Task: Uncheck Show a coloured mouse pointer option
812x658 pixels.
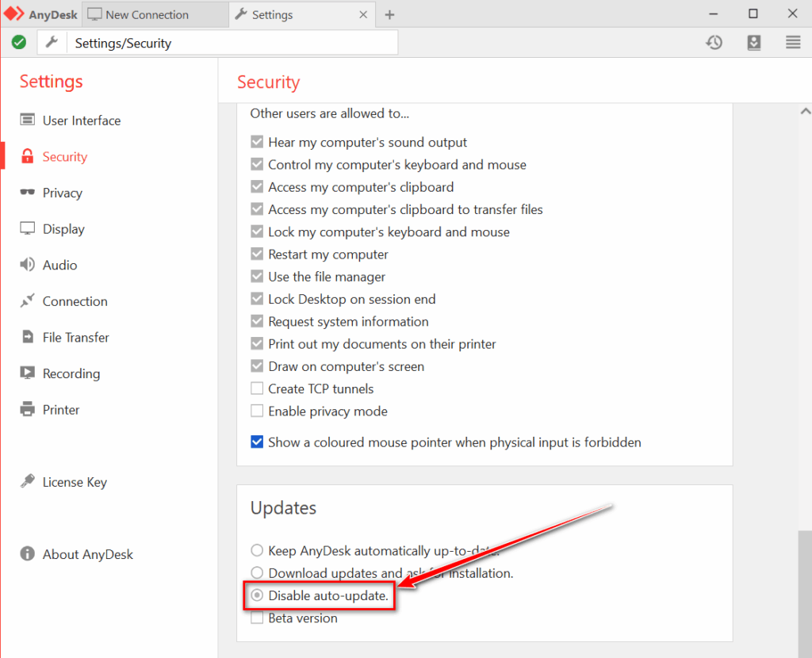Action: pos(257,442)
